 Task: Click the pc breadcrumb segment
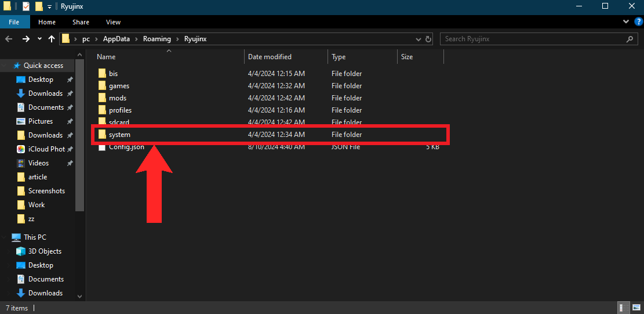coord(86,39)
